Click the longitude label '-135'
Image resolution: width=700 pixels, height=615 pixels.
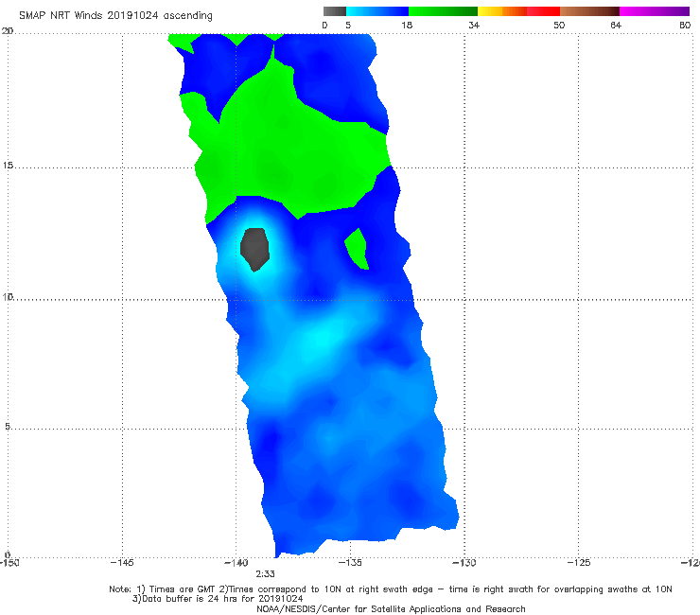350,562
